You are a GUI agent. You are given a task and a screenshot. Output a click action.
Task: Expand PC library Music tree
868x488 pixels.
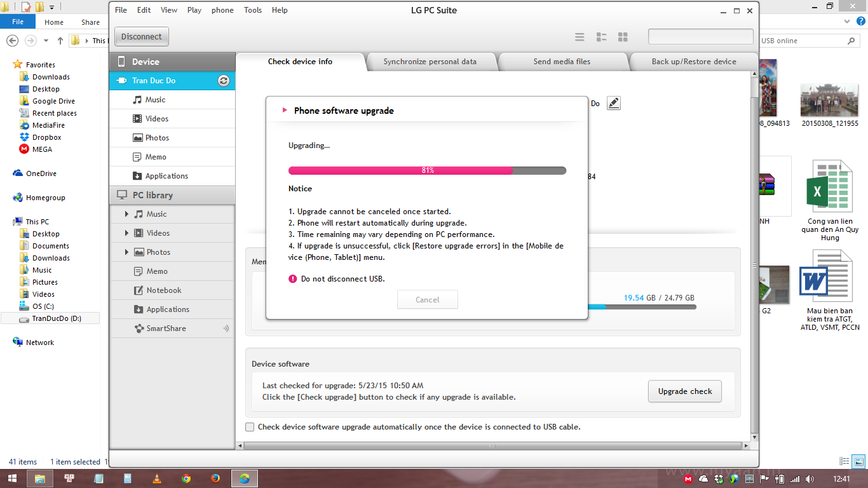[127, 214]
